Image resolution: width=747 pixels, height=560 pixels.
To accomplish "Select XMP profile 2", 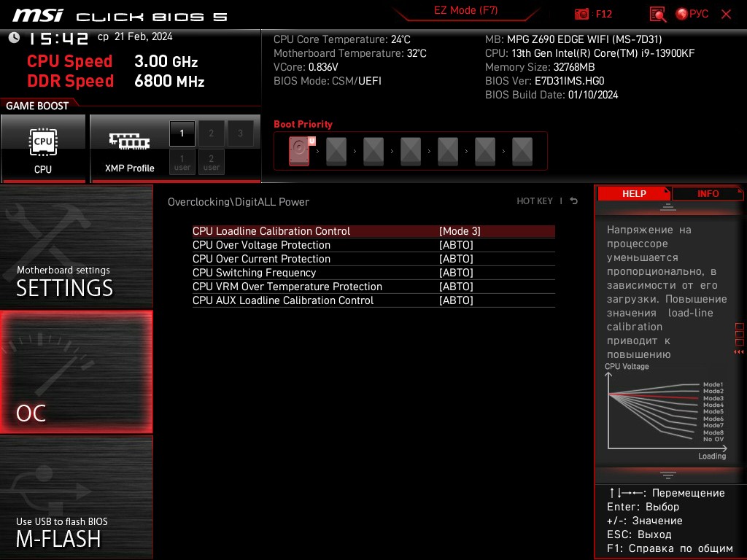I will 211,133.
